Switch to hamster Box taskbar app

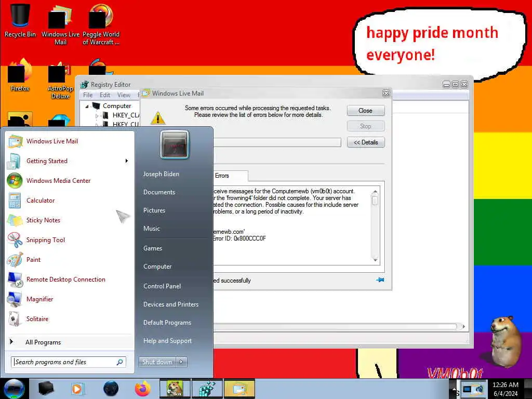tap(175, 389)
